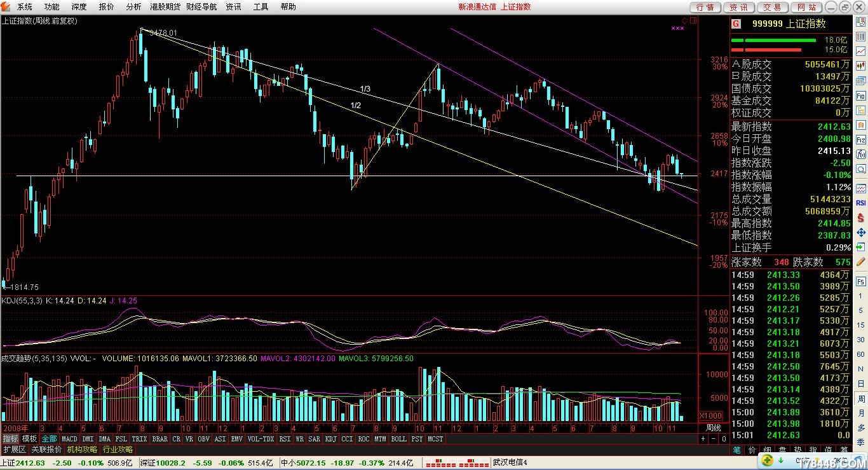Click the RSI indicator icon
Image resolution: width=868 pixels, height=470 pixels.
[x=860, y=204]
